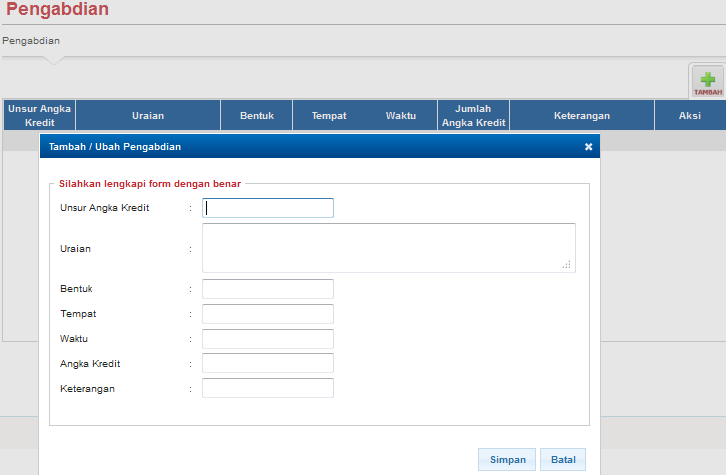Click the Angka Kredit input field
726x475 pixels.
pyautogui.click(x=268, y=363)
